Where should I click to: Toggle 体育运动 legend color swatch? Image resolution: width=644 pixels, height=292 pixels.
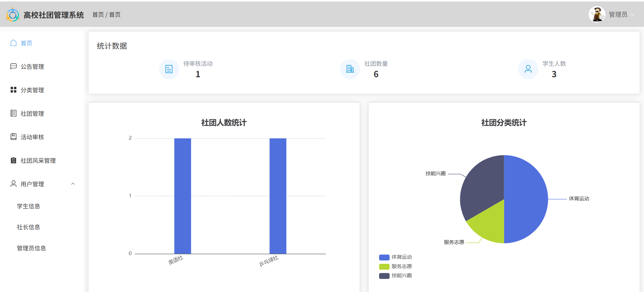384,257
